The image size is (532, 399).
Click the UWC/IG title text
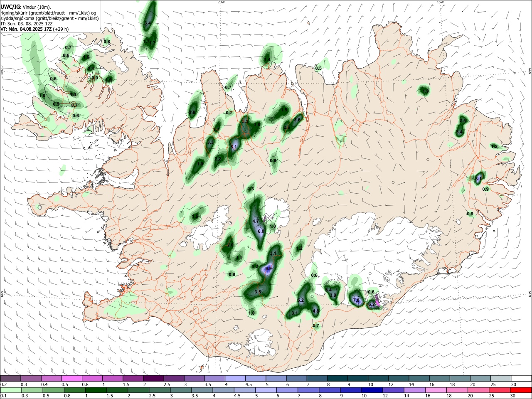pyautogui.click(x=10, y=7)
